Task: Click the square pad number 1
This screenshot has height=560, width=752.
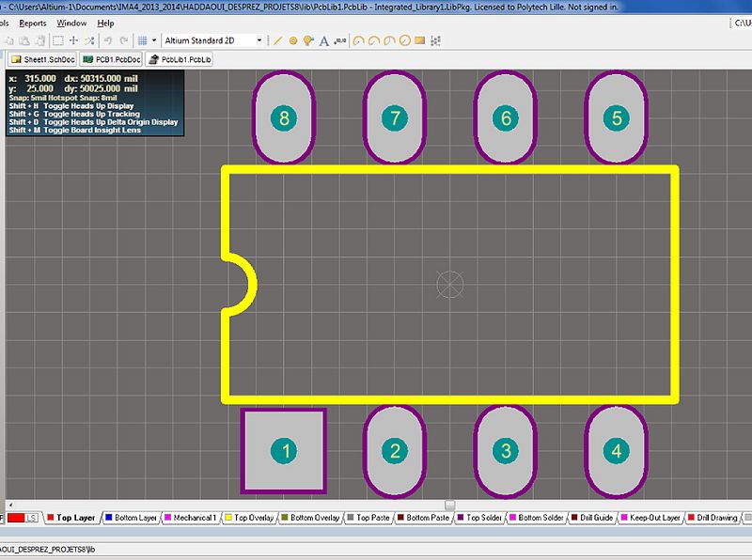Action: (284, 451)
